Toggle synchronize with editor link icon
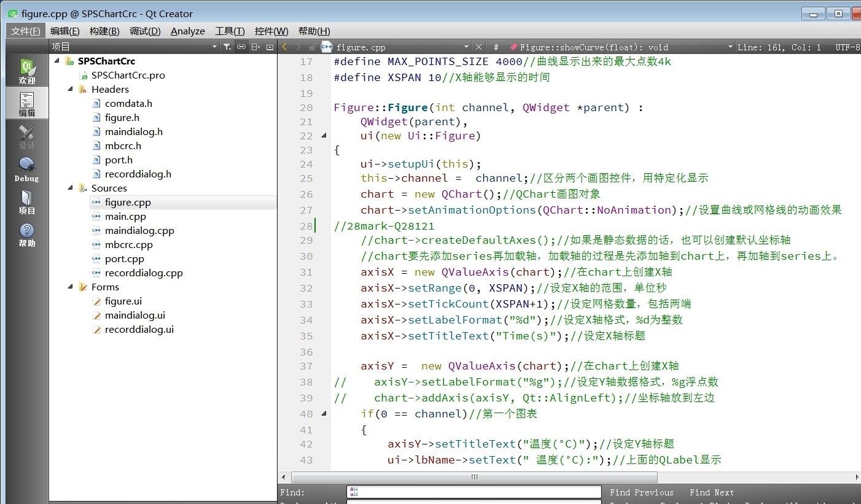 pos(241,47)
